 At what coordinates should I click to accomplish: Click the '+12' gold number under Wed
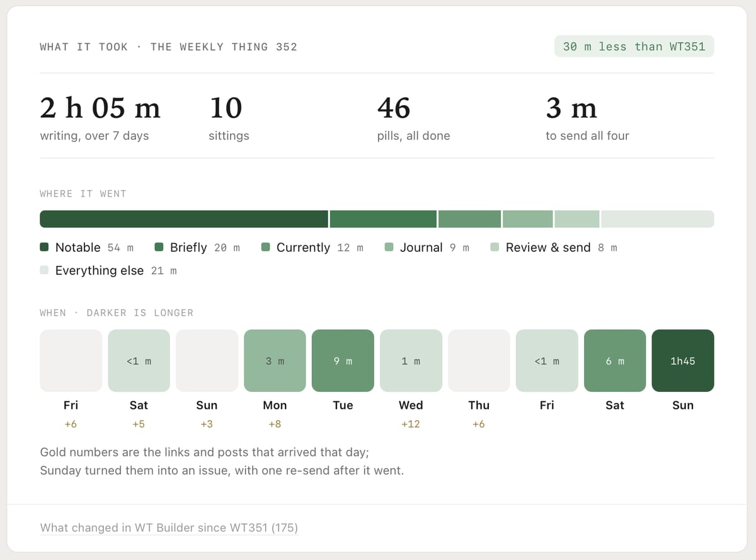(x=411, y=424)
